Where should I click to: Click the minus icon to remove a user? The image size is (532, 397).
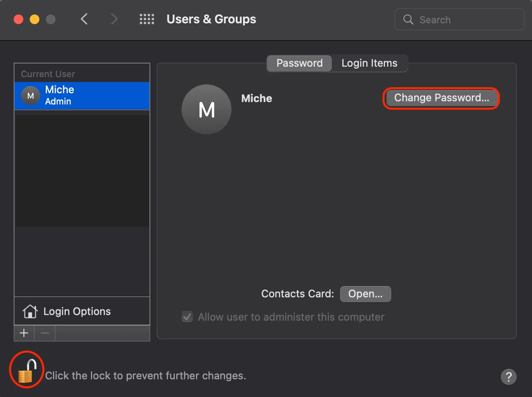pos(44,333)
